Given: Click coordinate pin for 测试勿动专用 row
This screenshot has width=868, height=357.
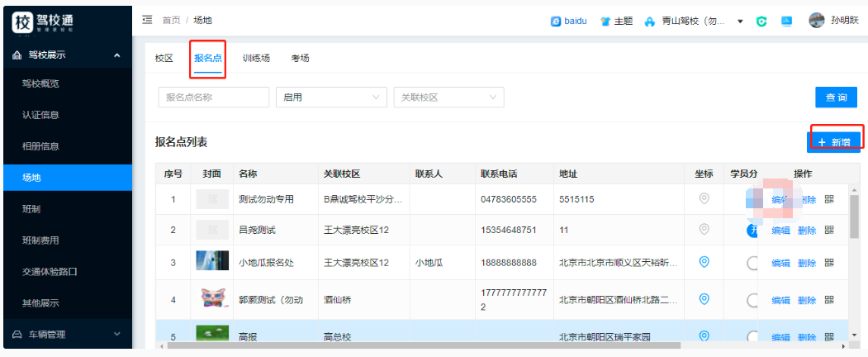Looking at the screenshot, I should 704,198.
